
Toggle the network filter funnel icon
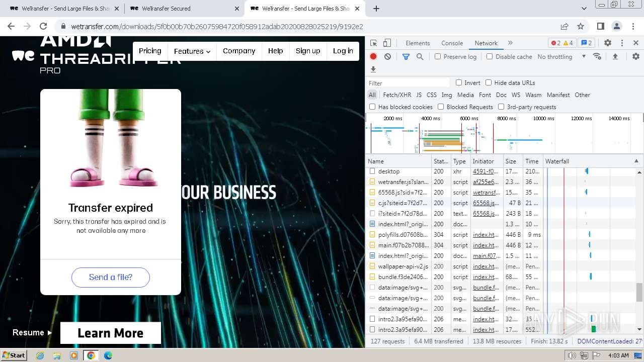(406, 57)
